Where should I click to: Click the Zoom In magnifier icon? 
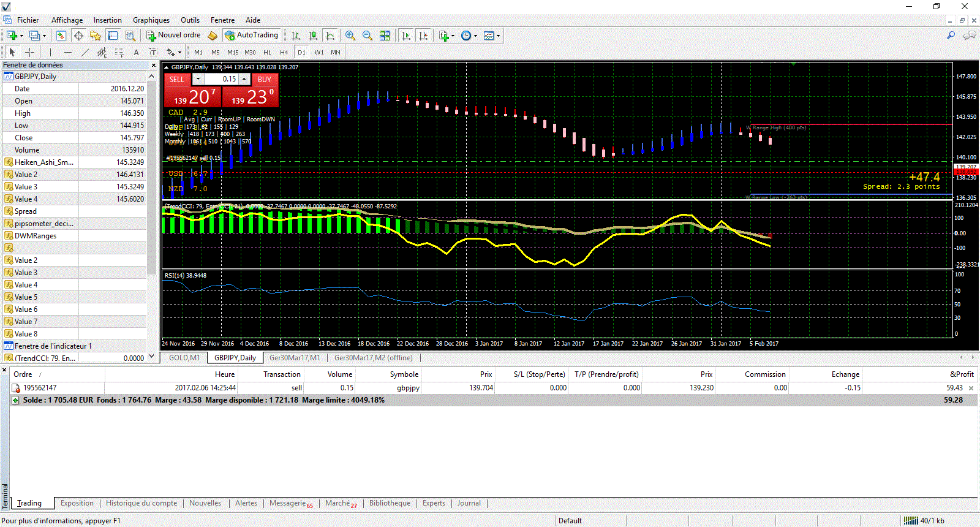pos(350,36)
